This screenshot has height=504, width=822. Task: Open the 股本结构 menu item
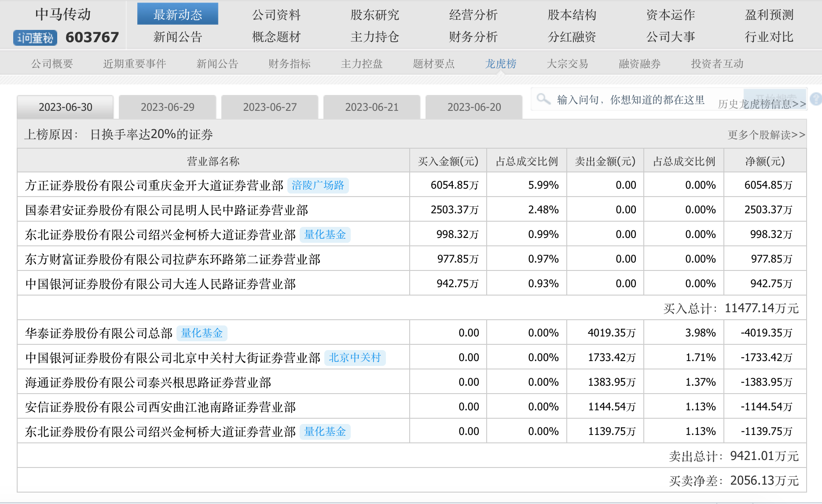(x=572, y=15)
